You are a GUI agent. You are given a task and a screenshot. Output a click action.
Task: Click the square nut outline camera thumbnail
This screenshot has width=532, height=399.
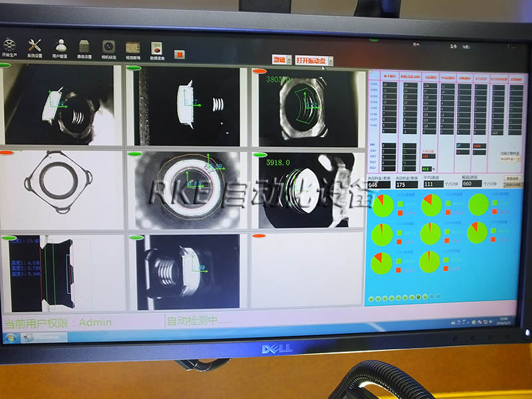pyautogui.click(x=63, y=190)
